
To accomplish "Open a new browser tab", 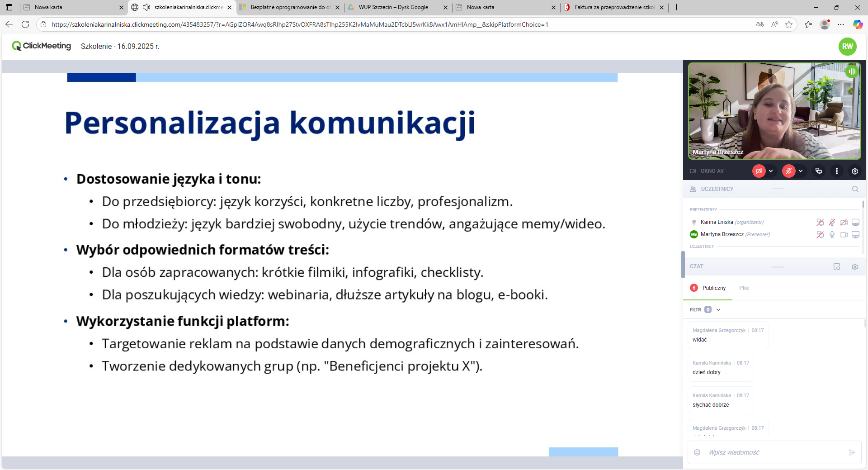I will click(676, 7).
